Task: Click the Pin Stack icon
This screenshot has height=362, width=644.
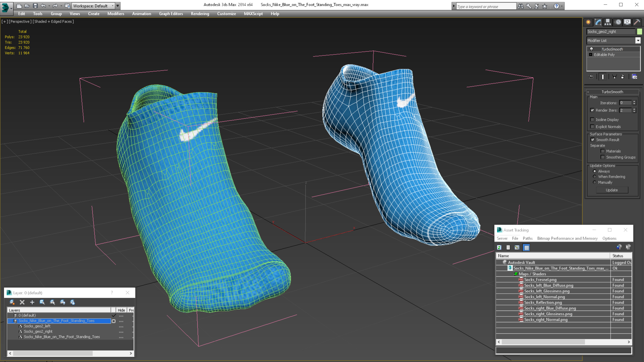Action: [x=591, y=77]
